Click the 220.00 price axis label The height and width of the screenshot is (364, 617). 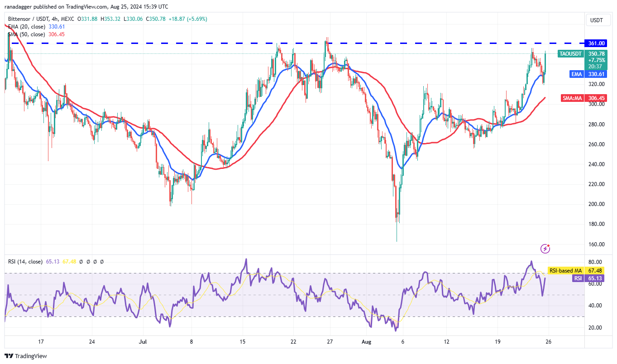tap(596, 184)
